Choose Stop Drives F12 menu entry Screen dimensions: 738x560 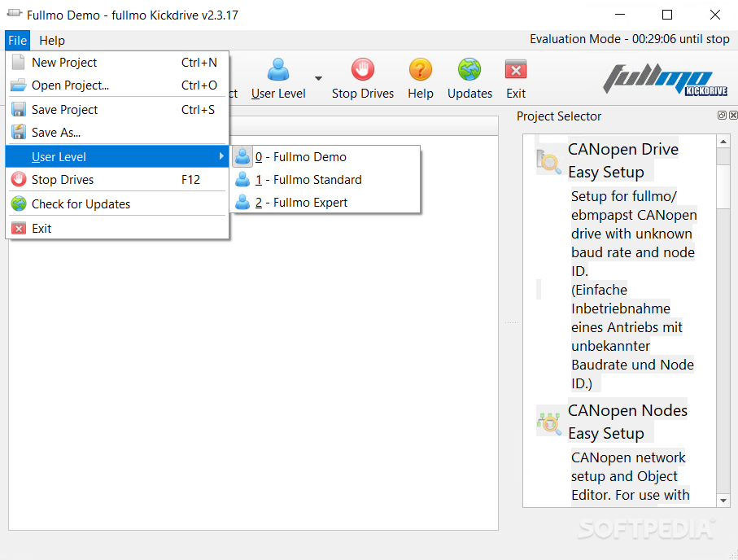tap(116, 179)
